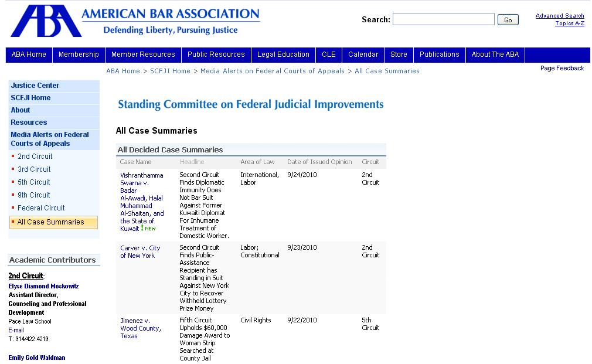
Task: Click the Page Feedback link
Action: (x=562, y=68)
